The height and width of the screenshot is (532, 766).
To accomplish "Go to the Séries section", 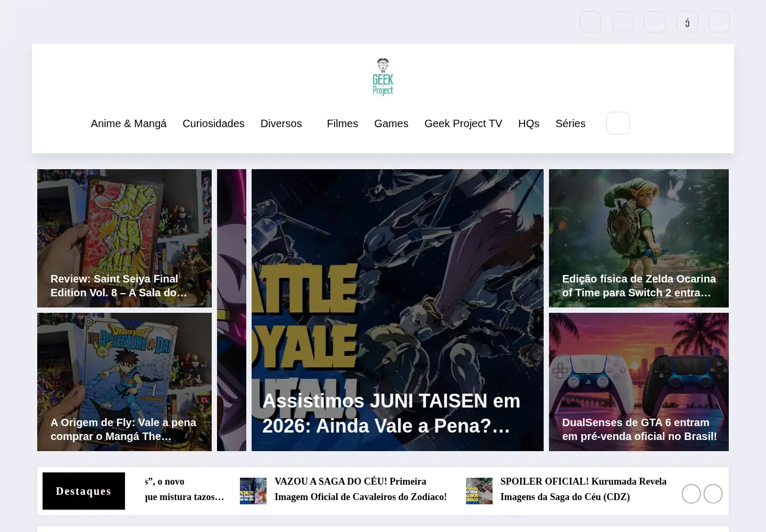I will pyautogui.click(x=570, y=123).
